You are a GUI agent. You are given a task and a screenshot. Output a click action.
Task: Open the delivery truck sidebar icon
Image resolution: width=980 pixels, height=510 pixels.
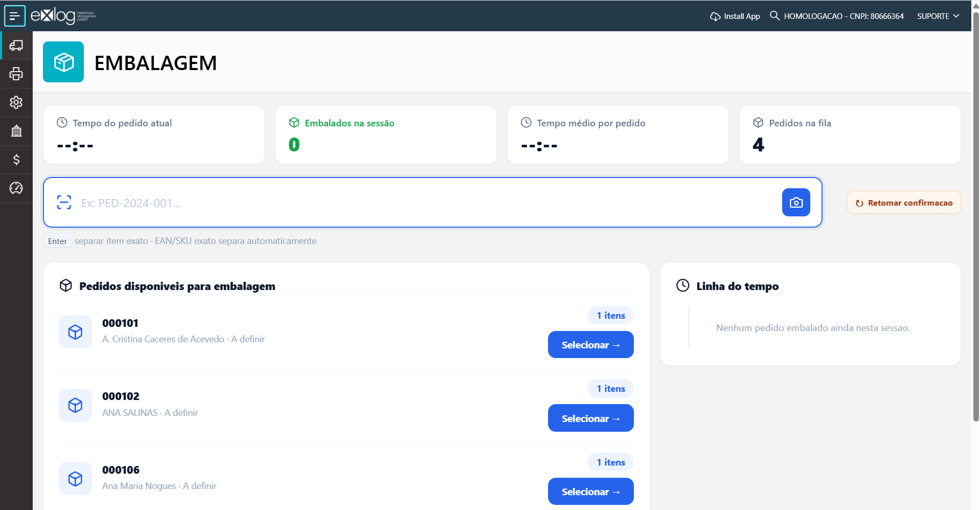pyautogui.click(x=16, y=46)
